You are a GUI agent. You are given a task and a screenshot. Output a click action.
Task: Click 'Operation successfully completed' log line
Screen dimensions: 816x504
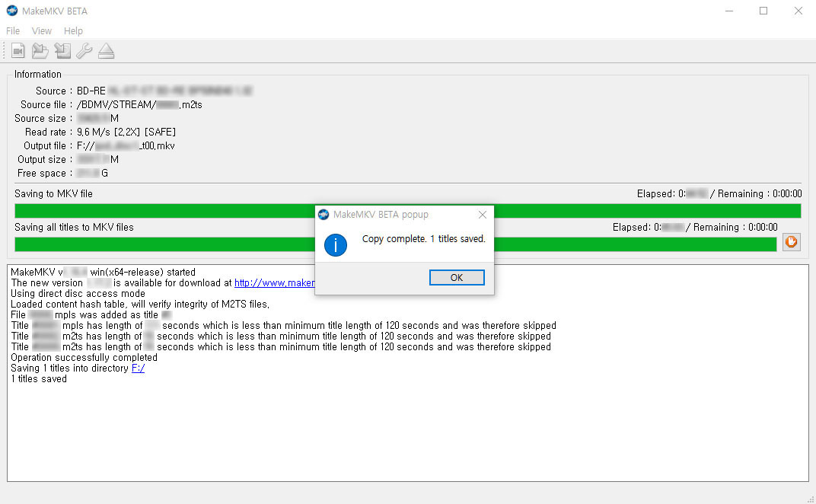[x=84, y=357]
